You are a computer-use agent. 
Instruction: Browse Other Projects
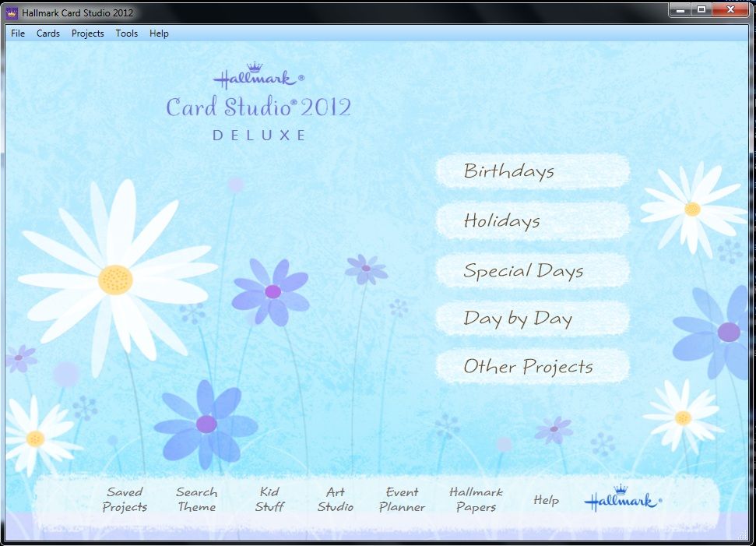[533, 367]
